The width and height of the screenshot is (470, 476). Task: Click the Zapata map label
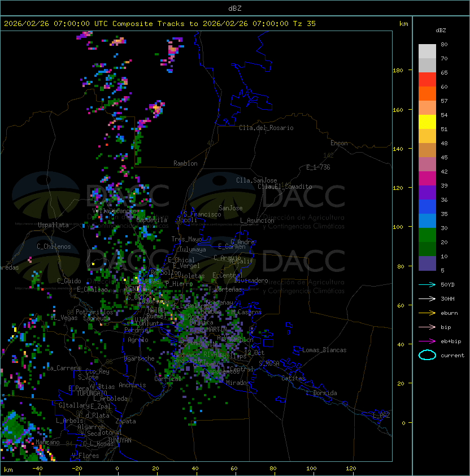tap(125, 421)
